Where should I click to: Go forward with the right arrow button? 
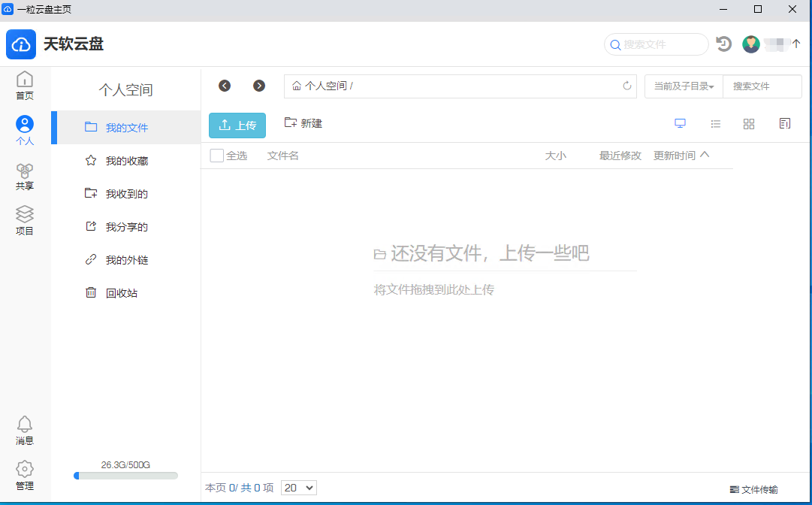pyautogui.click(x=259, y=86)
